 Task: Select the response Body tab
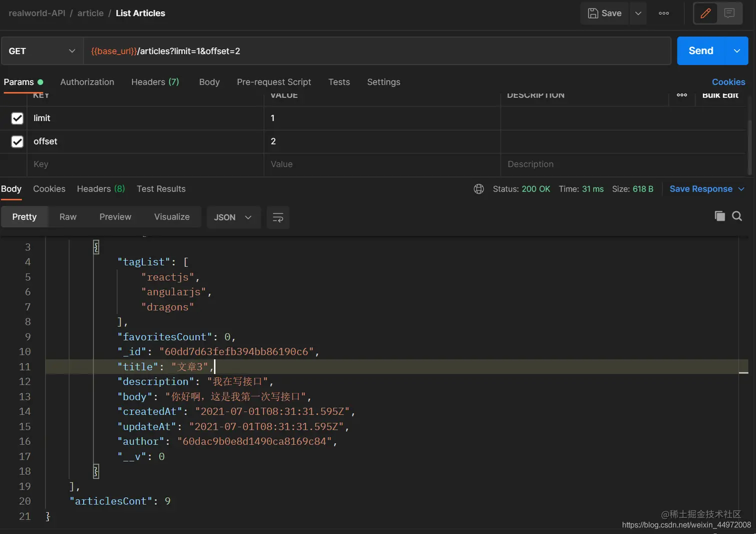[11, 189]
